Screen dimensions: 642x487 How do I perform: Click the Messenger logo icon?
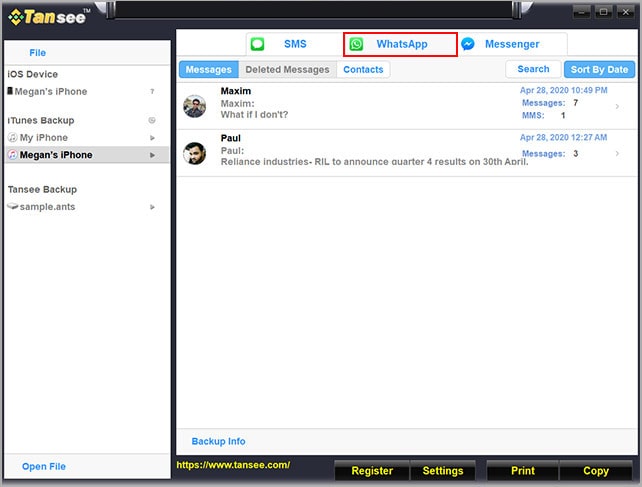(467, 44)
